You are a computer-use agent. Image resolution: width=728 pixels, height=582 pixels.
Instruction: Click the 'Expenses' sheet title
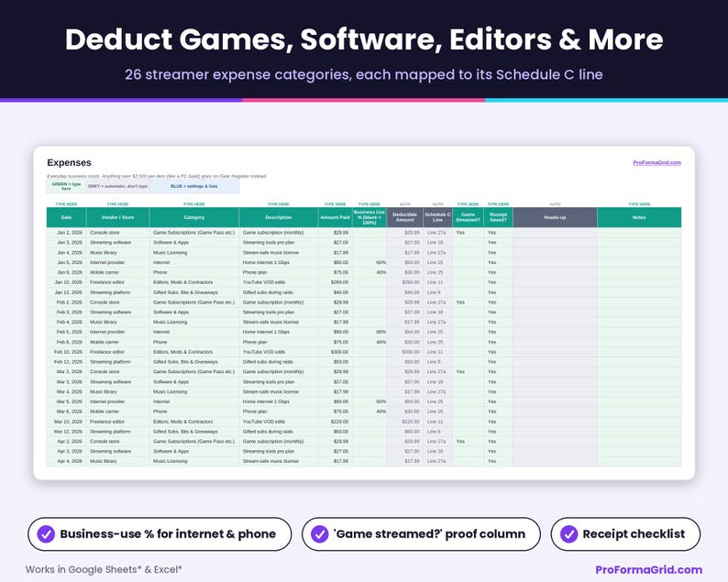tap(69, 163)
